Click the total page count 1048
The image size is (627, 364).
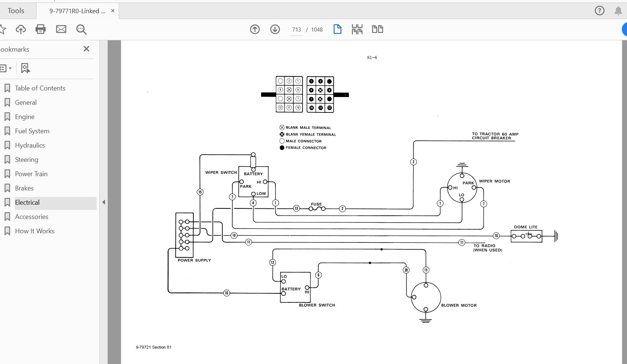317,30
